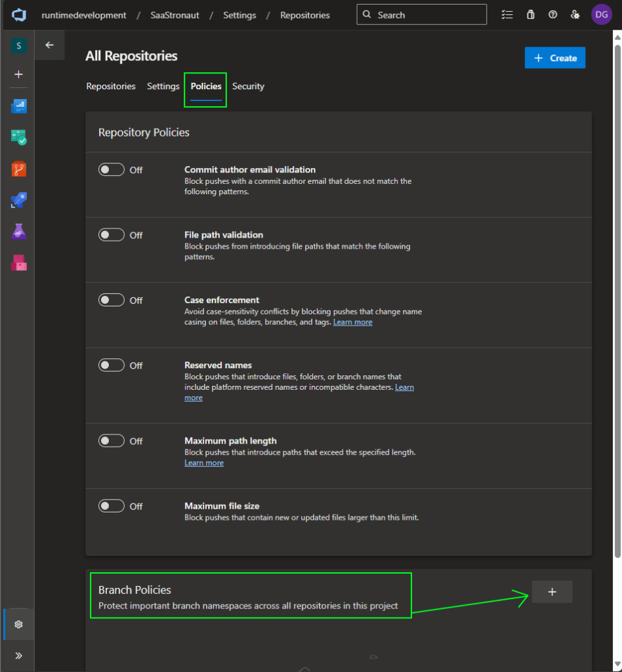
Task: Open Repos icon in the sidebar
Action: [x=18, y=169]
